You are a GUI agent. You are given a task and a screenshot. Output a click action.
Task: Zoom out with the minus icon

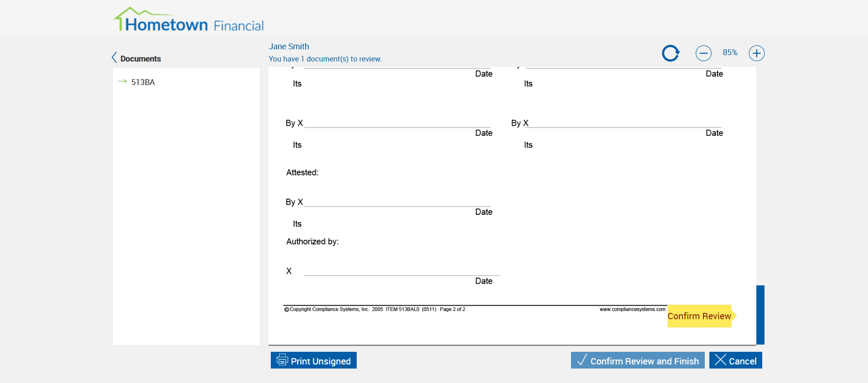pyautogui.click(x=703, y=53)
